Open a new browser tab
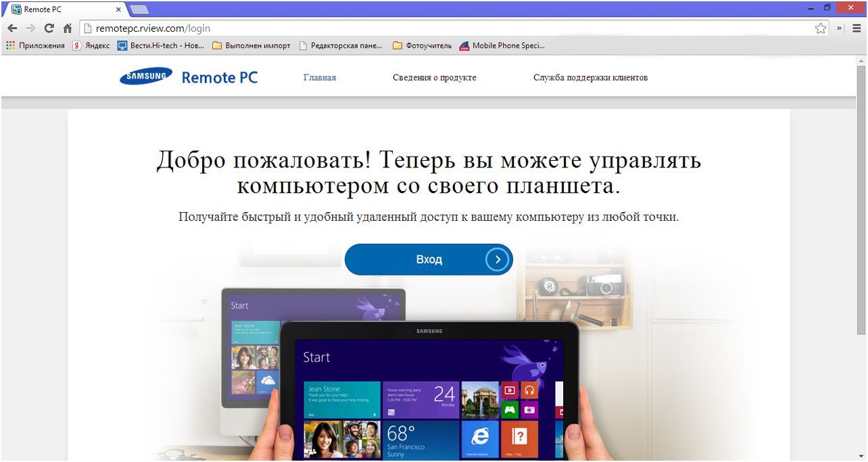Image resolution: width=868 pixels, height=462 pixels. coord(138,9)
